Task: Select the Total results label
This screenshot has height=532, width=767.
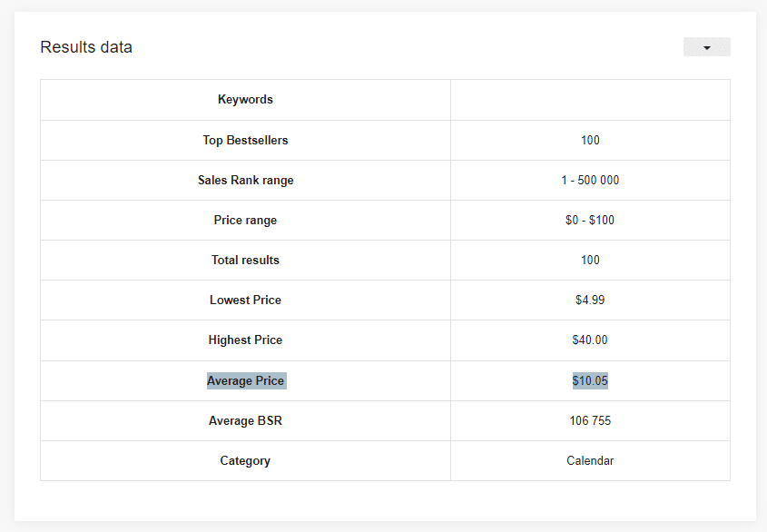Action: [x=245, y=260]
